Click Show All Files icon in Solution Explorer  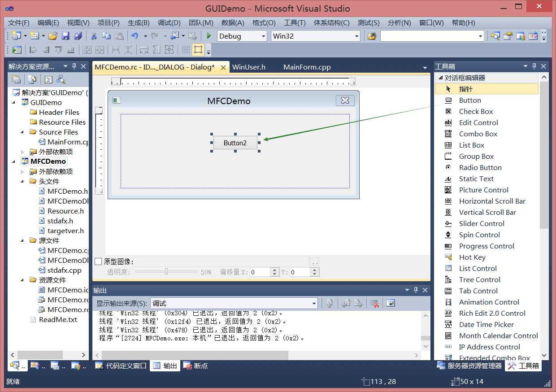coord(32,79)
